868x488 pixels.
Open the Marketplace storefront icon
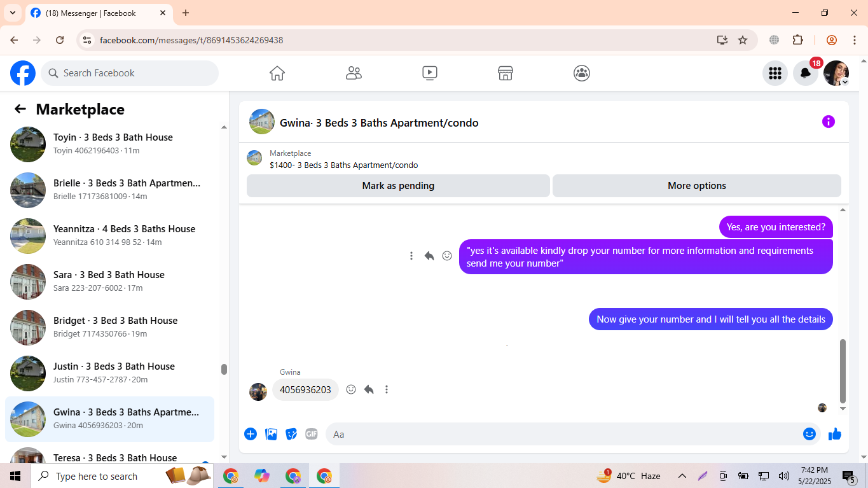(506, 73)
